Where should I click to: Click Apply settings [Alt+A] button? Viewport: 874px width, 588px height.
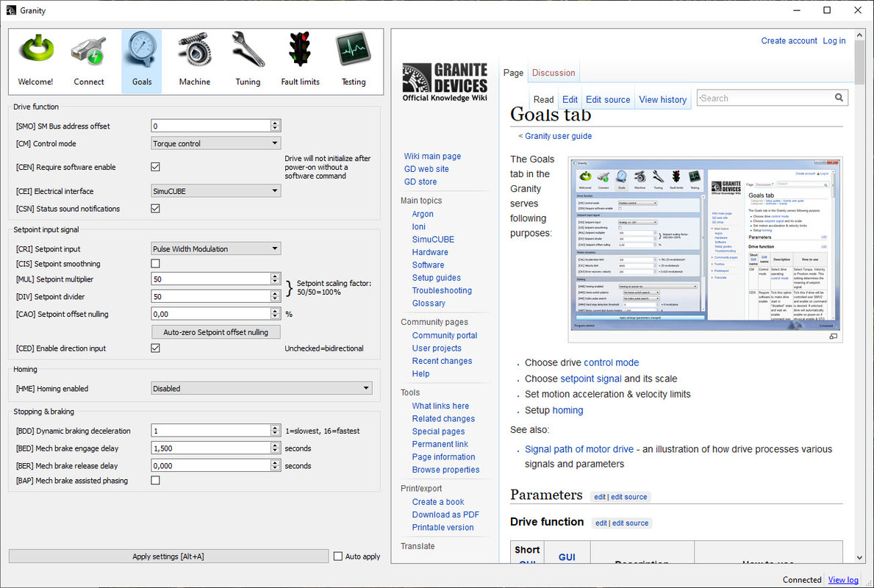168,556
